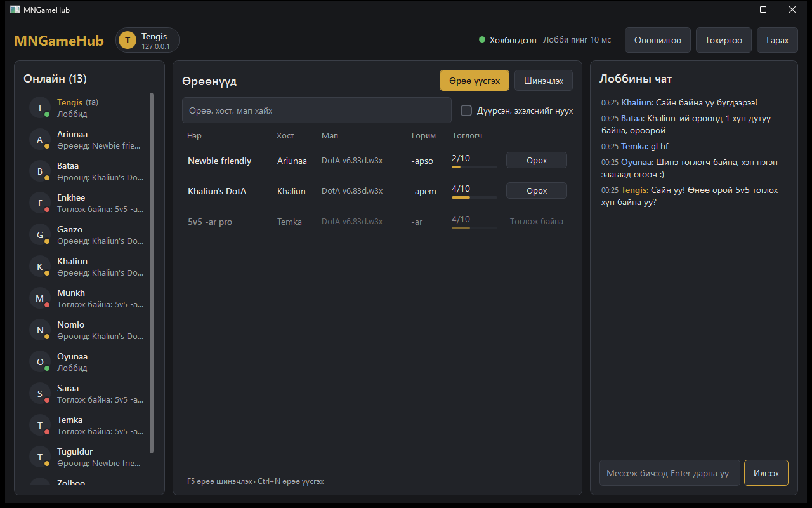Click the Khaliun's DotA room name
This screenshot has width=812, height=508.
tap(217, 191)
